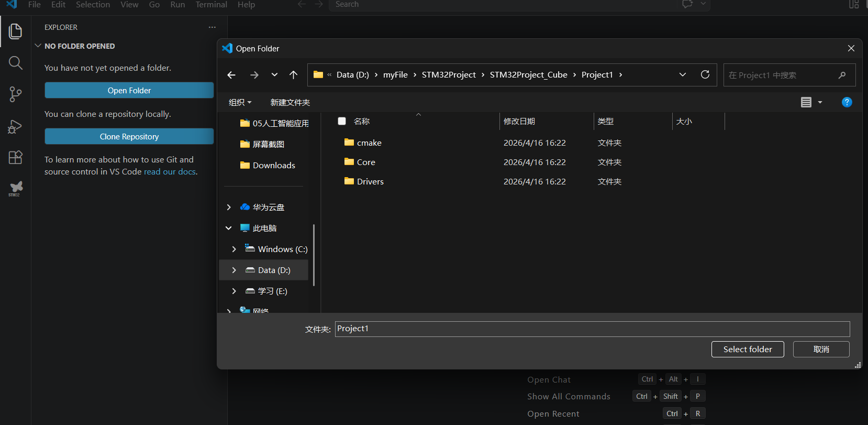Image resolution: width=868 pixels, height=425 pixels.
Task: Open the chat icon in VS Code title bar
Action: (x=687, y=4)
